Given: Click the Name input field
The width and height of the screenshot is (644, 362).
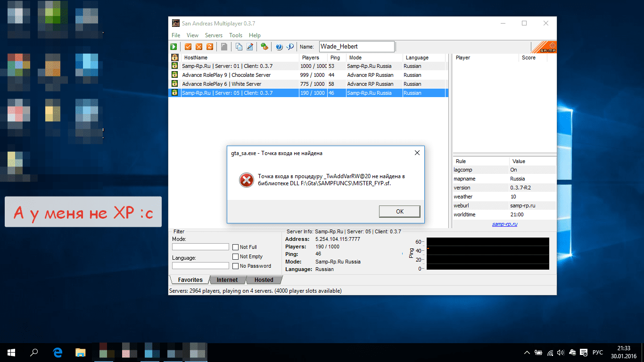Looking at the screenshot, I should (357, 47).
